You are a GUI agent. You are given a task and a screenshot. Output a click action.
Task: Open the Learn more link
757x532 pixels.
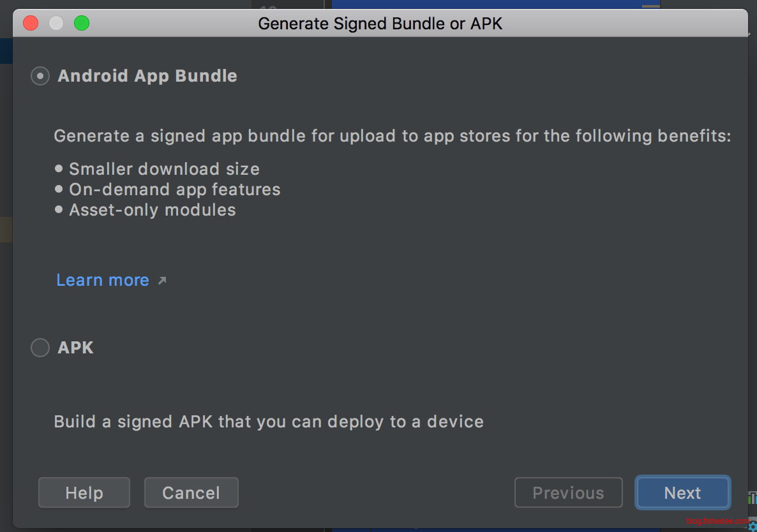(103, 280)
